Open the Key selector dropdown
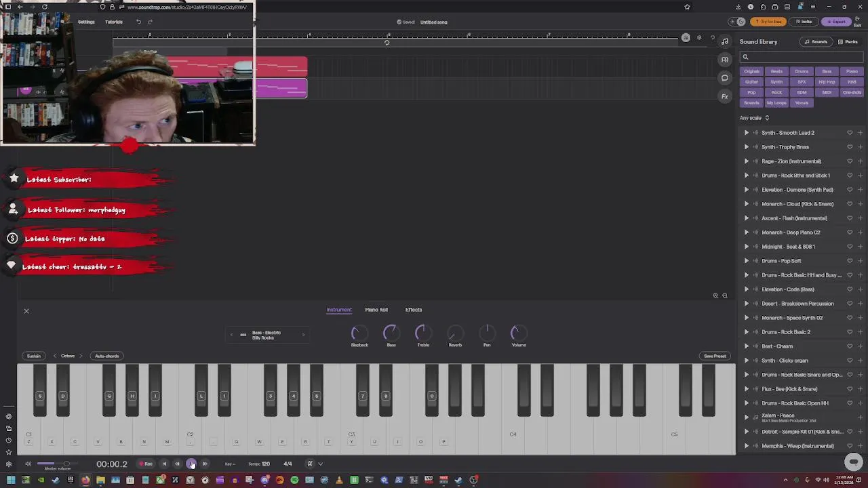The image size is (868, 488). coord(230,464)
